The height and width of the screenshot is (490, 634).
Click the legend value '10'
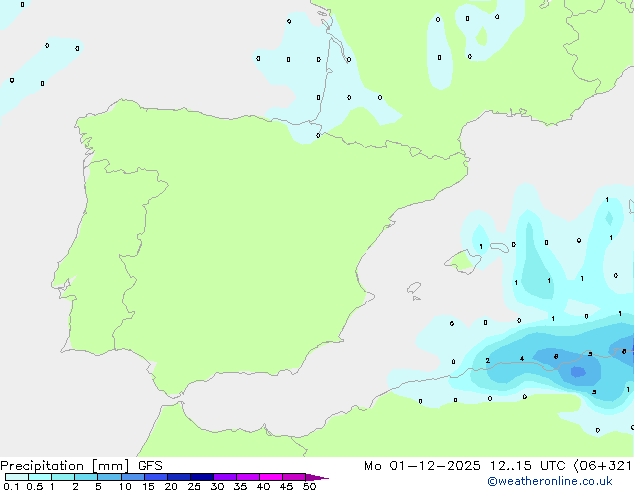pos(125,486)
